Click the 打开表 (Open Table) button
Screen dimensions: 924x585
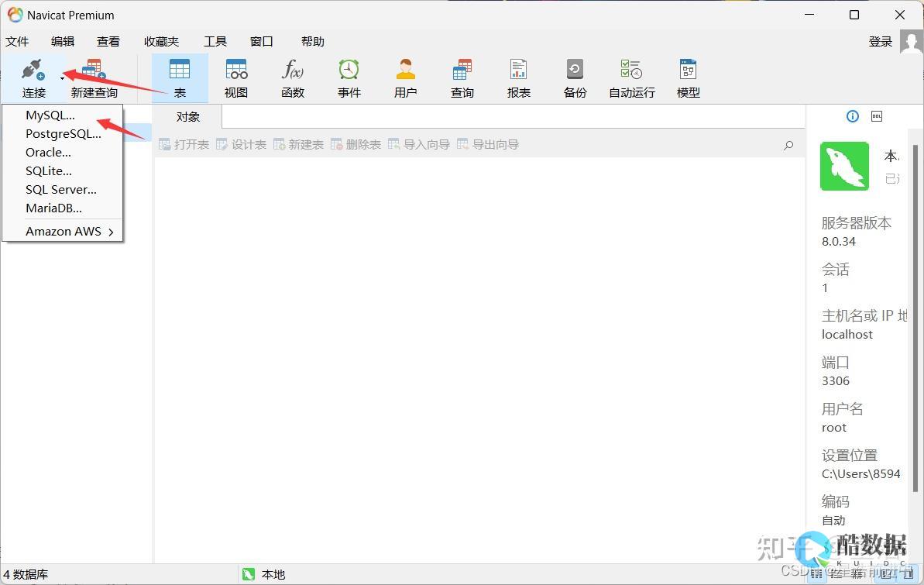point(184,144)
